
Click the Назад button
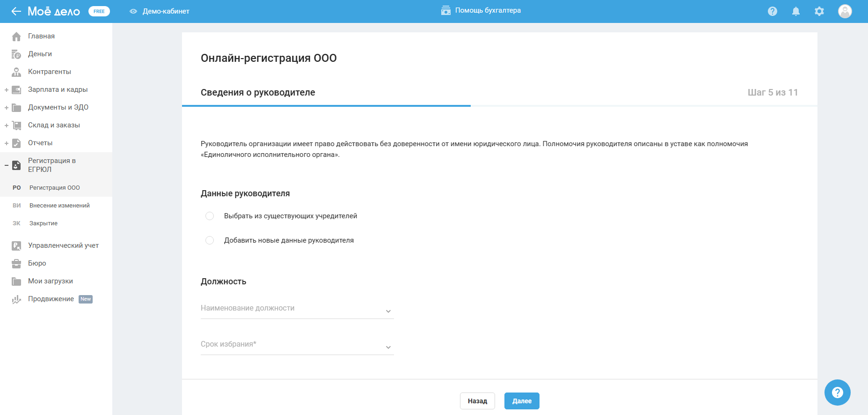pos(477,401)
